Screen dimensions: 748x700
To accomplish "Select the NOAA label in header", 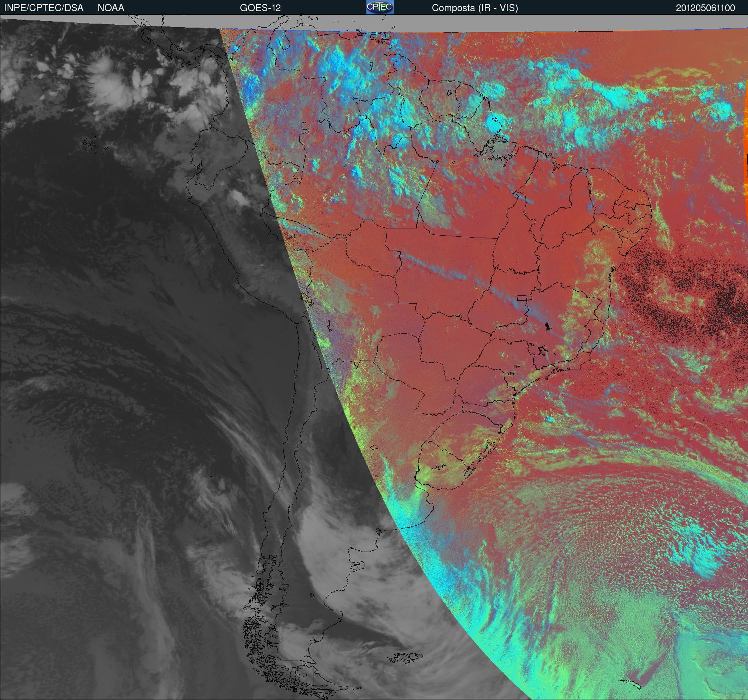I will click(111, 8).
